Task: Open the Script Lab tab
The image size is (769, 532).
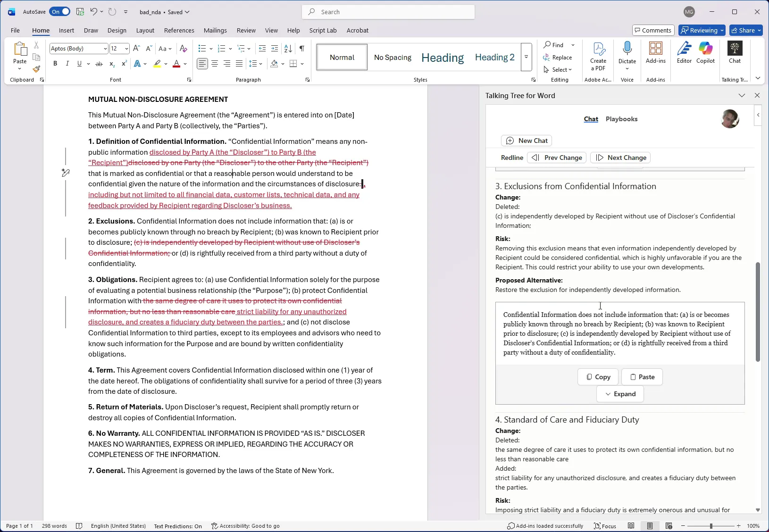Action: [323, 30]
